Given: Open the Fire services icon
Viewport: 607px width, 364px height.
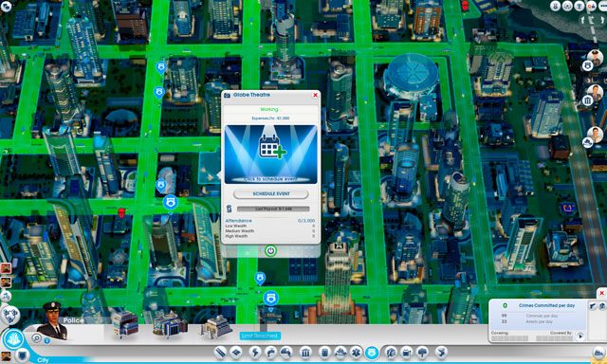Looking at the screenshot, I should point(340,353).
